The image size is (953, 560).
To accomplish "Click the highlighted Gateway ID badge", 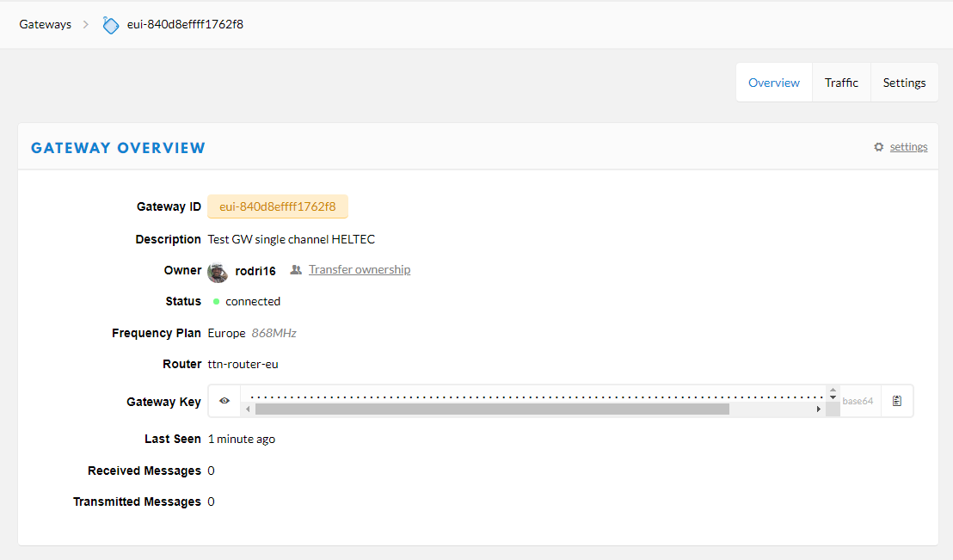I will (278, 207).
